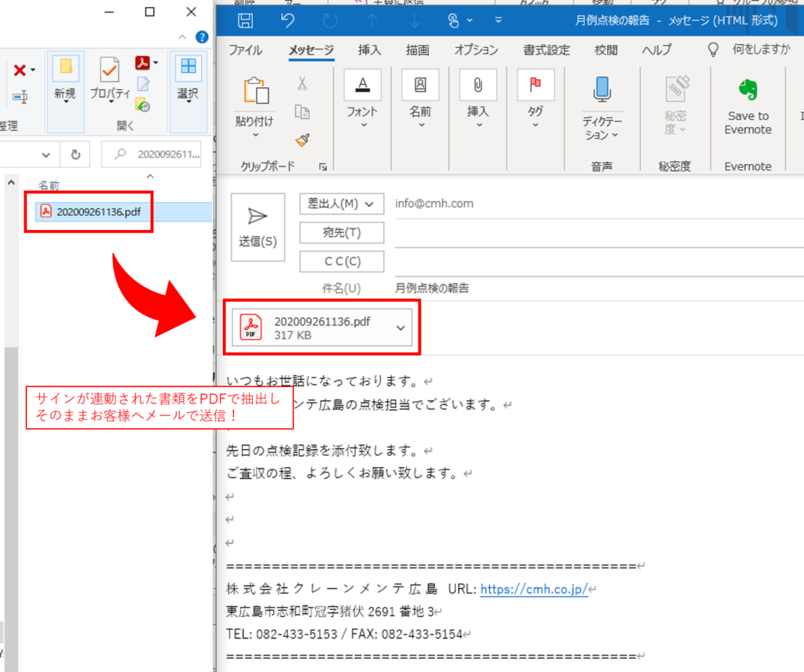Click the red flag タグ icon
This screenshot has height=672, width=804.
point(535,85)
